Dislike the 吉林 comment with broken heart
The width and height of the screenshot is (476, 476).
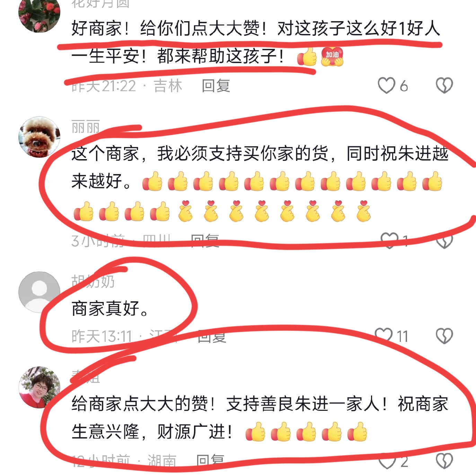pyautogui.click(x=444, y=86)
